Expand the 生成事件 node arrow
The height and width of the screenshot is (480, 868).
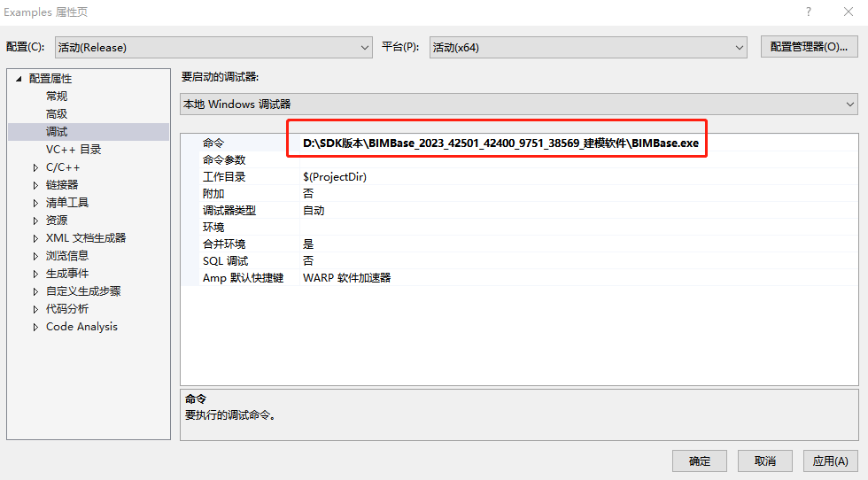click(35, 274)
